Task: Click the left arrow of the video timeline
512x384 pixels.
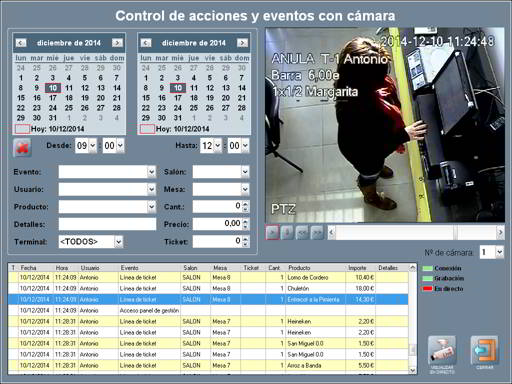Action: click(x=331, y=233)
